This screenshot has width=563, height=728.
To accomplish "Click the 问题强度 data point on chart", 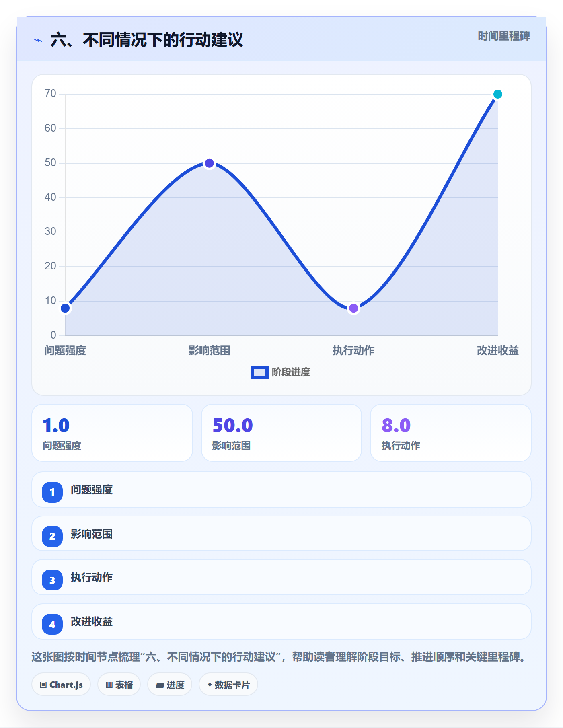I will pyautogui.click(x=65, y=308).
